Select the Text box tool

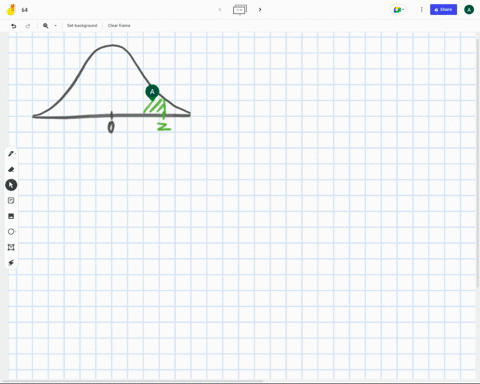(11, 247)
